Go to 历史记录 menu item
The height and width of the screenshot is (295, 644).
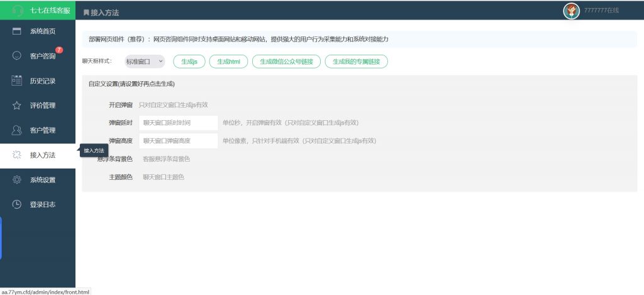[x=38, y=81]
